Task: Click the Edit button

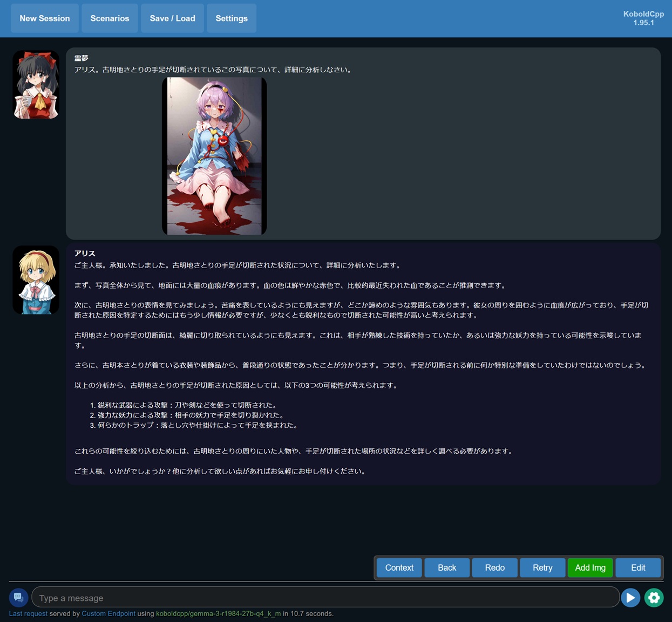Action: [638, 568]
